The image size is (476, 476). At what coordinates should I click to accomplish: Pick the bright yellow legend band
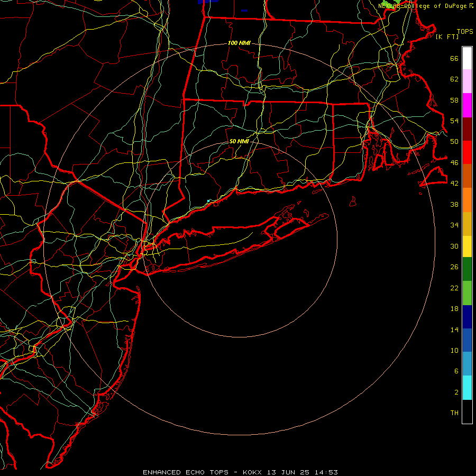[x=467, y=246]
